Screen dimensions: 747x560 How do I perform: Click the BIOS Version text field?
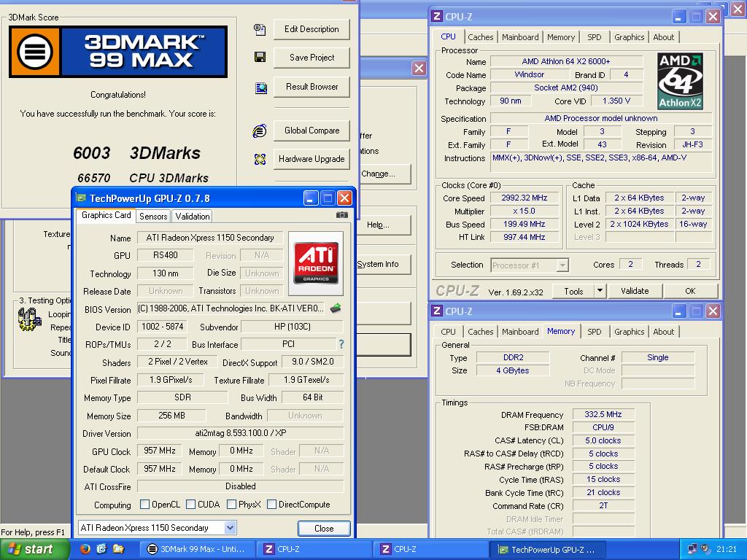[231, 308]
